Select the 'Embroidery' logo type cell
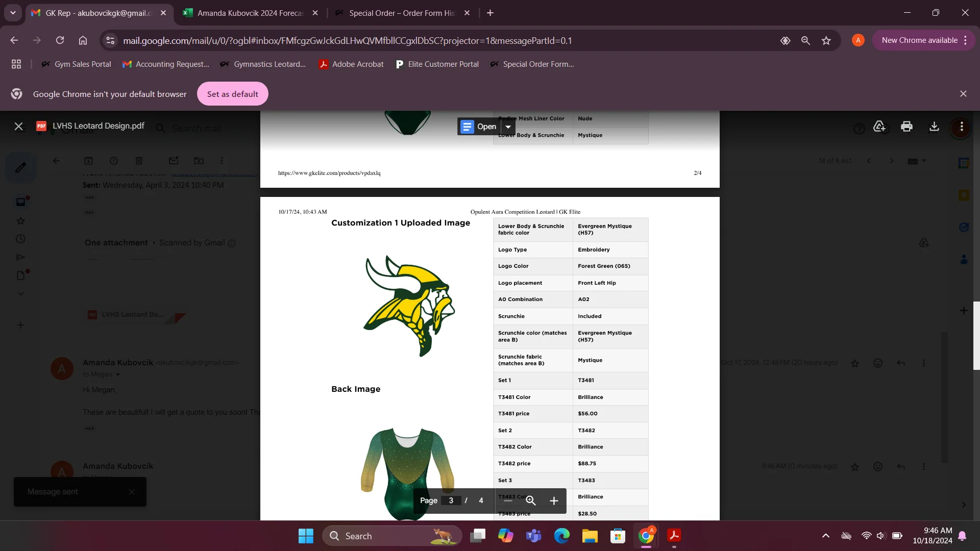 click(610, 250)
